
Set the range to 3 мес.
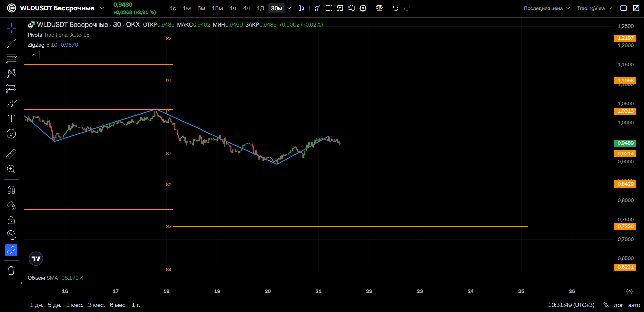[x=96, y=305]
